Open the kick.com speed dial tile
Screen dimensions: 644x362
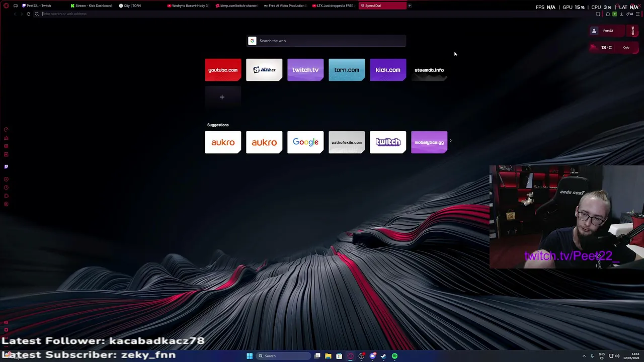click(388, 70)
